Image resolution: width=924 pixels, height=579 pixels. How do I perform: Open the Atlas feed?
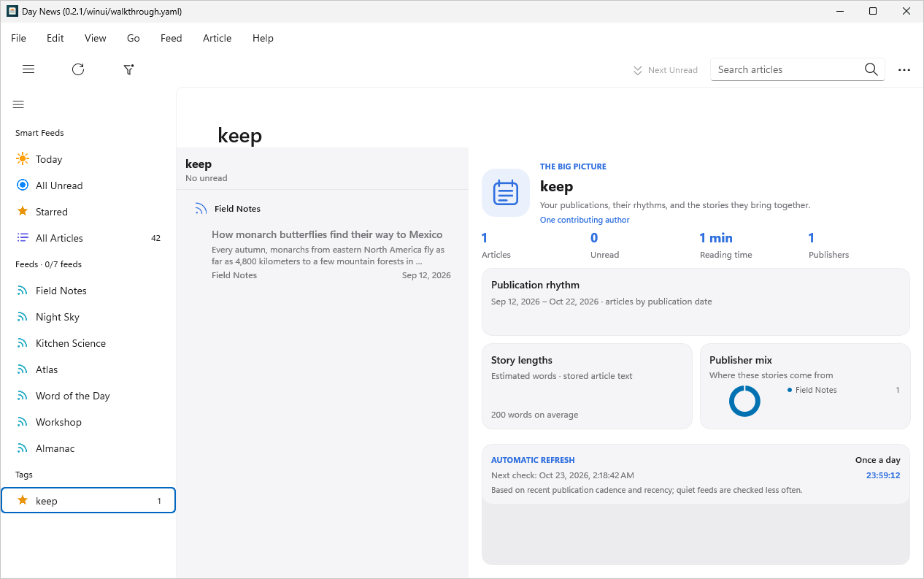tap(88, 369)
